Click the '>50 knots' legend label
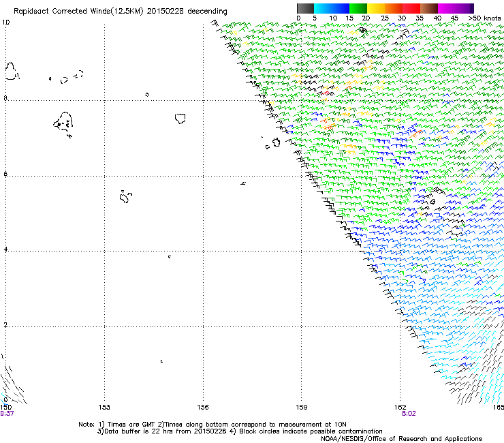Viewport: 504px width, 443px height. (x=484, y=18)
